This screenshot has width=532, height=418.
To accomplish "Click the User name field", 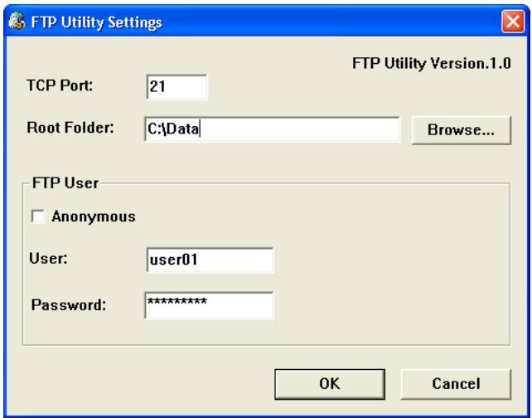I will click(x=210, y=260).
